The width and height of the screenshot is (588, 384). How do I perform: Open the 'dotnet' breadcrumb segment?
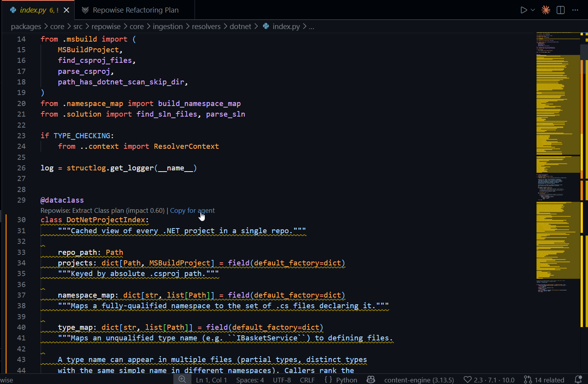coord(241,26)
